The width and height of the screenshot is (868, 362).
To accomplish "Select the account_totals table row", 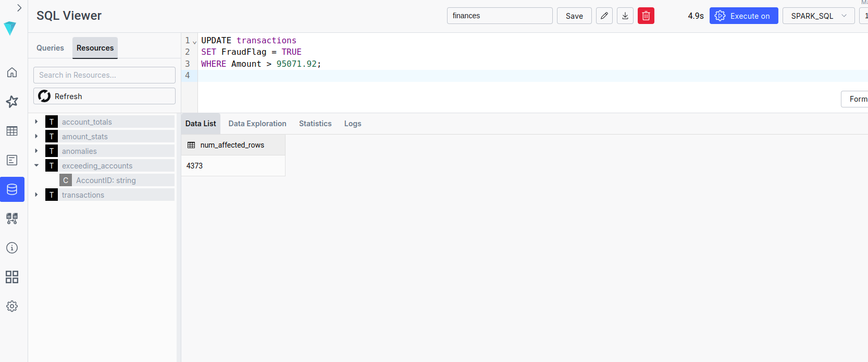I will (x=110, y=122).
